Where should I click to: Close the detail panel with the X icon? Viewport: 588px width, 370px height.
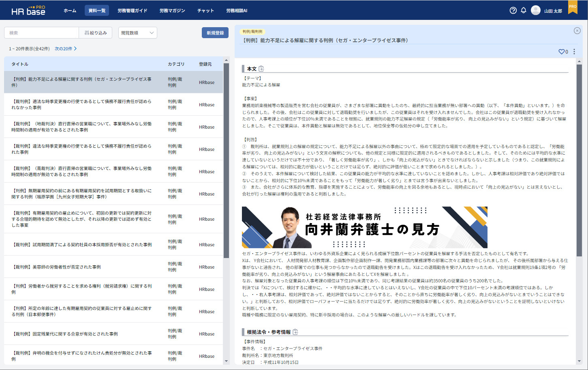(577, 31)
